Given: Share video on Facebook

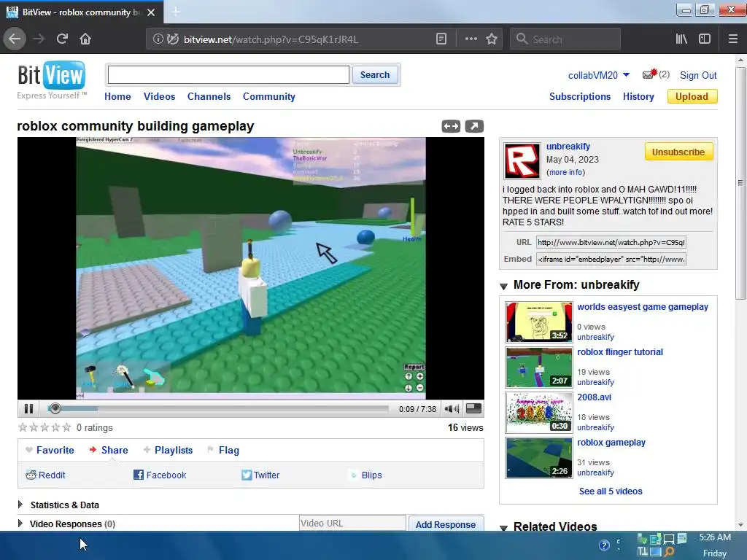Looking at the screenshot, I should pyautogui.click(x=160, y=475).
